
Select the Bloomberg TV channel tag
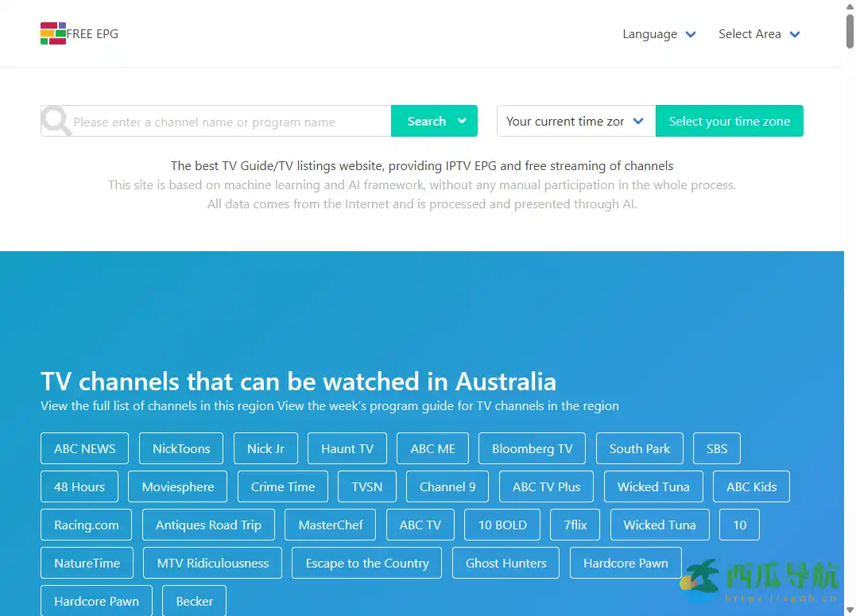click(532, 449)
